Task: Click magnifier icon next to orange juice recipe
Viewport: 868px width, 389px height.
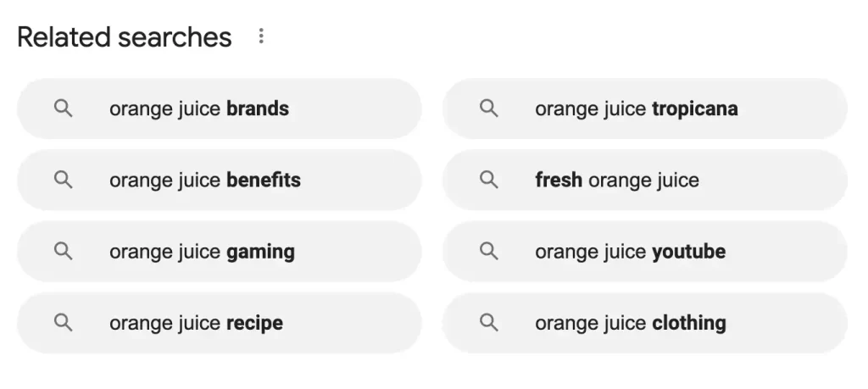Action: point(63,323)
